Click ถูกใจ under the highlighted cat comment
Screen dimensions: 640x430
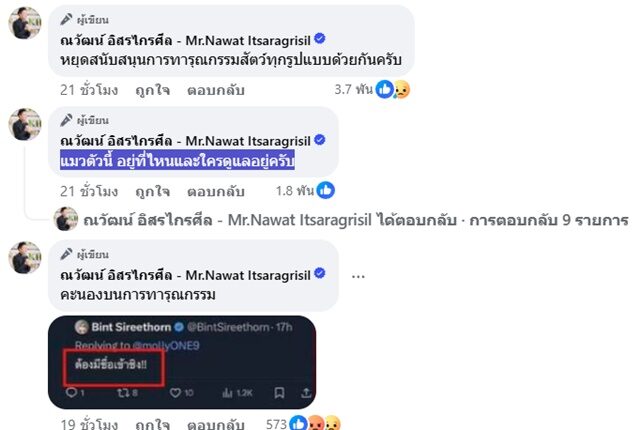tap(153, 191)
